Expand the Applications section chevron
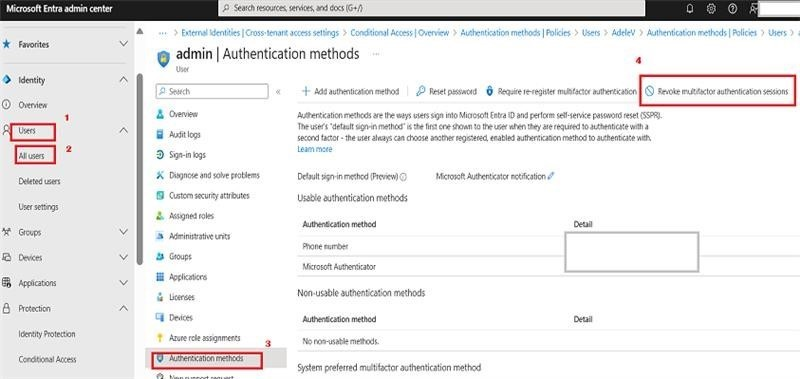This screenshot has width=800, height=379. click(123, 283)
